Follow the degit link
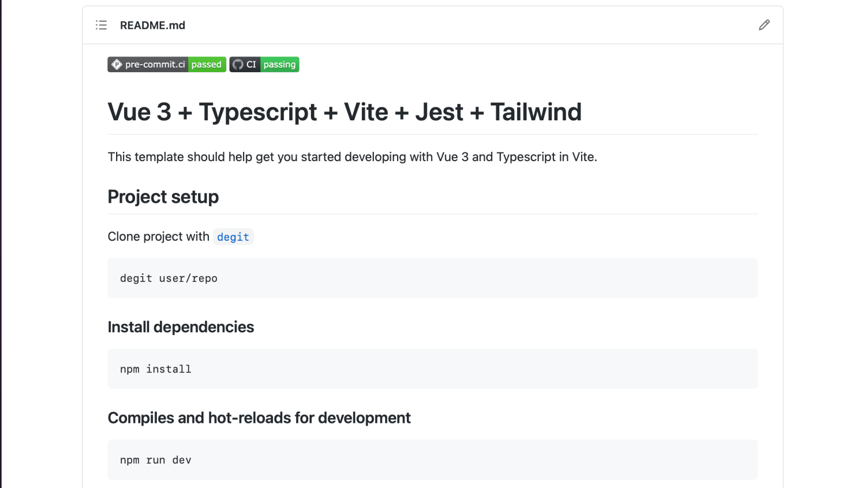868x488 pixels. pyautogui.click(x=233, y=237)
